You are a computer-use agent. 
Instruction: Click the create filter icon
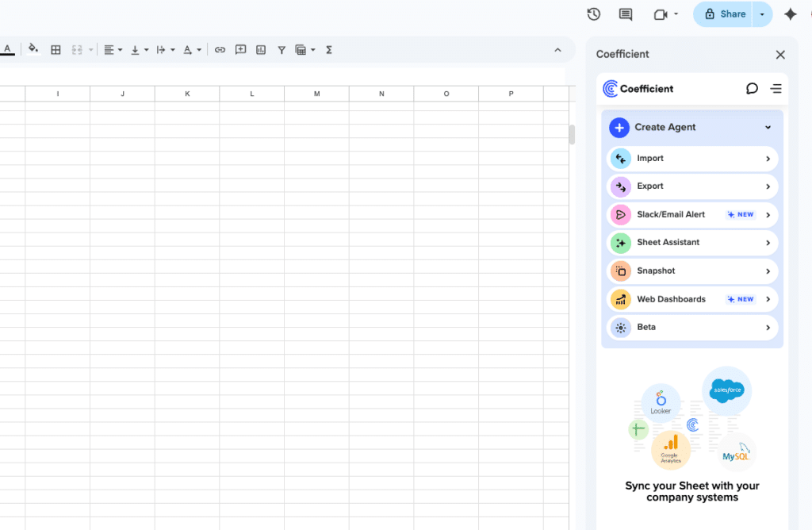(282, 50)
